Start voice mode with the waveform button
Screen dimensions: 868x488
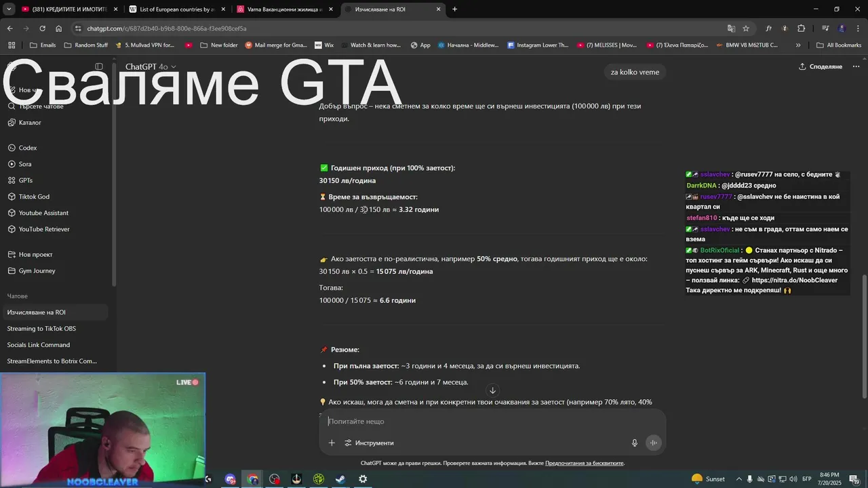point(654,443)
